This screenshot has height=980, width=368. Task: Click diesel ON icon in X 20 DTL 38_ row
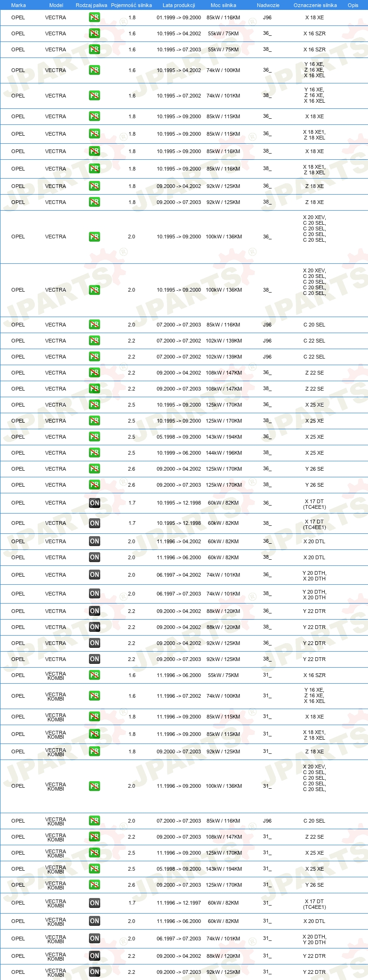(95, 557)
